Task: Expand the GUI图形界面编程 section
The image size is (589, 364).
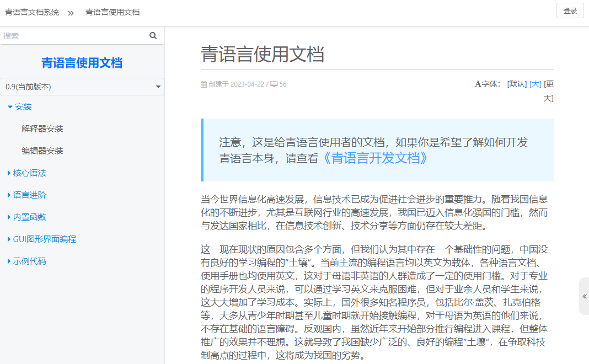Action: point(42,239)
